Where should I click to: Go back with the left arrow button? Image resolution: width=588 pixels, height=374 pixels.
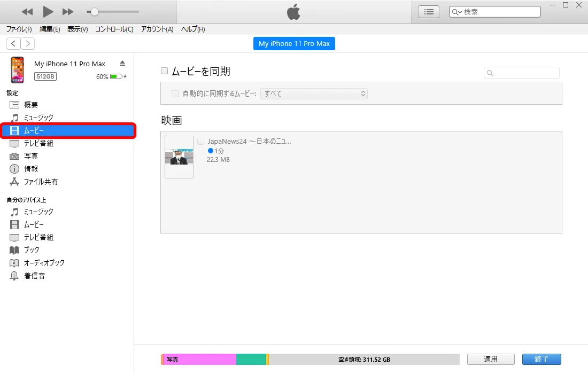[x=13, y=43]
